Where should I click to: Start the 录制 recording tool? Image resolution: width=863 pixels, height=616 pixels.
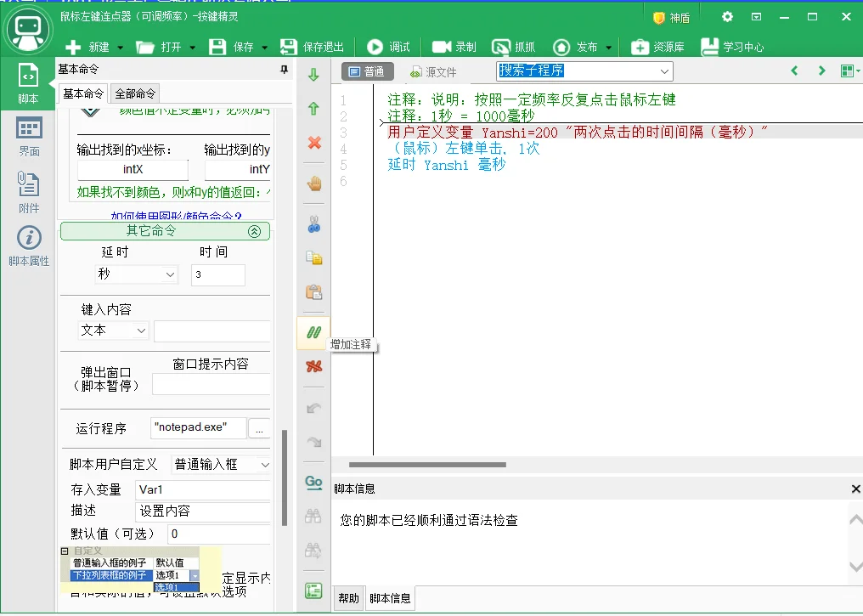454,47
